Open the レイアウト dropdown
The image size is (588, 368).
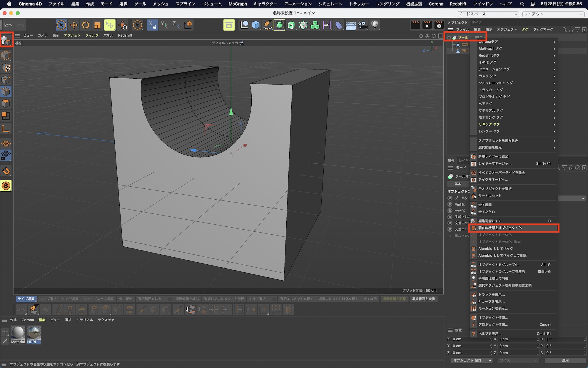click(x=553, y=14)
